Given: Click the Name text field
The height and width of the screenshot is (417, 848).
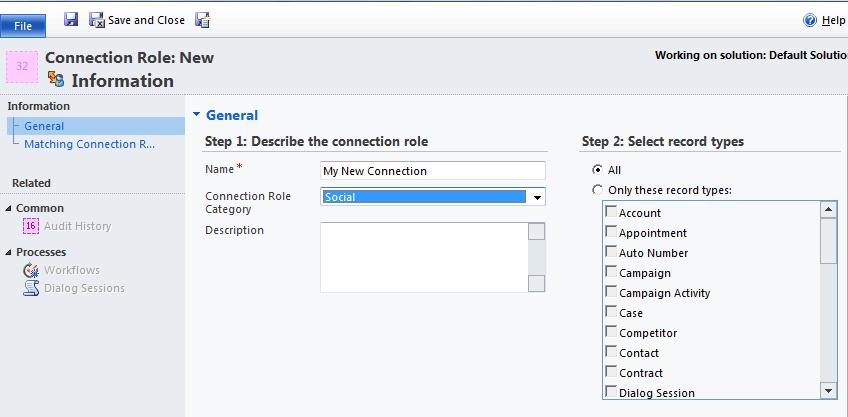Looking at the screenshot, I should point(433,171).
